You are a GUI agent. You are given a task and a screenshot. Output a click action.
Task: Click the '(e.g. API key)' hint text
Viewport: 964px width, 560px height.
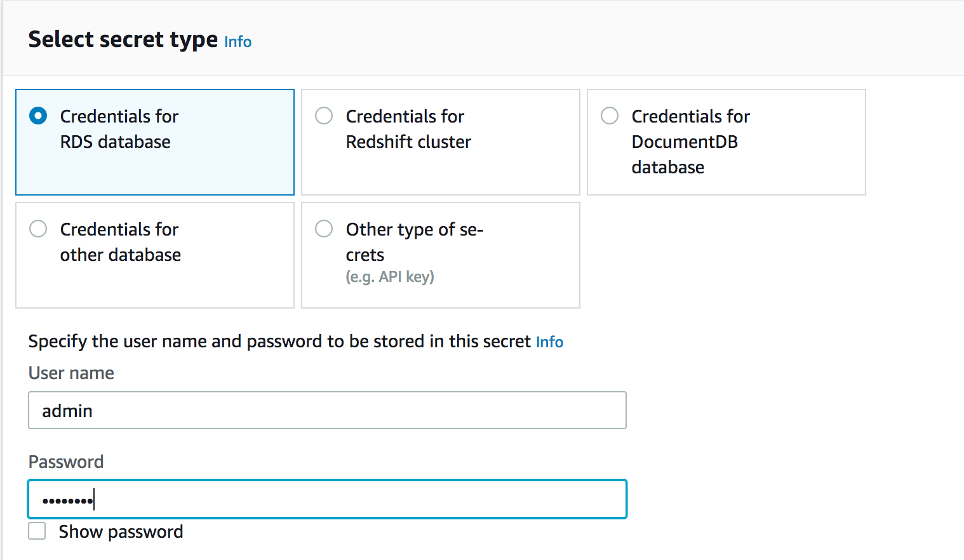tap(390, 277)
